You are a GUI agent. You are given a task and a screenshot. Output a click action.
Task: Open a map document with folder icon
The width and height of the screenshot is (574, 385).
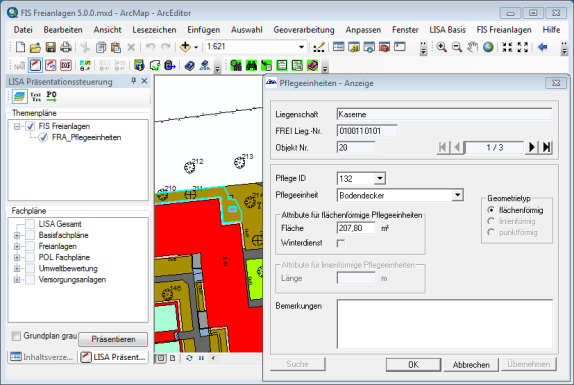pyautogui.click(x=35, y=47)
